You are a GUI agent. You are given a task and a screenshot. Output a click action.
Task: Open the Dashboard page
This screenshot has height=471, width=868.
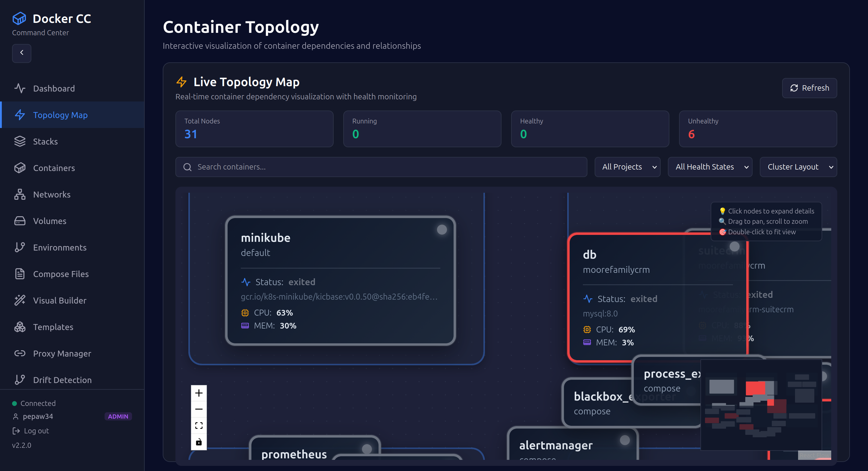[54, 89]
